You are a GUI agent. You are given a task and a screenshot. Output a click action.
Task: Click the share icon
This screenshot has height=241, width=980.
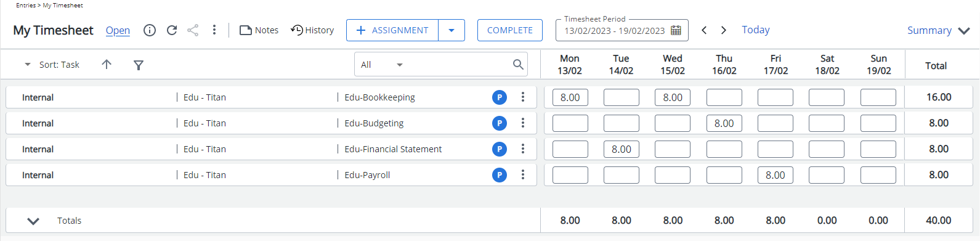click(193, 30)
